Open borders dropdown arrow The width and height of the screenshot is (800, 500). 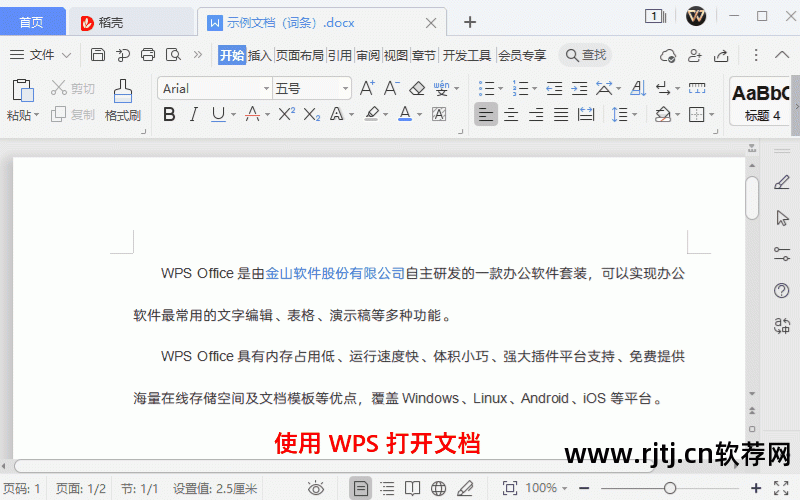(712, 114)
